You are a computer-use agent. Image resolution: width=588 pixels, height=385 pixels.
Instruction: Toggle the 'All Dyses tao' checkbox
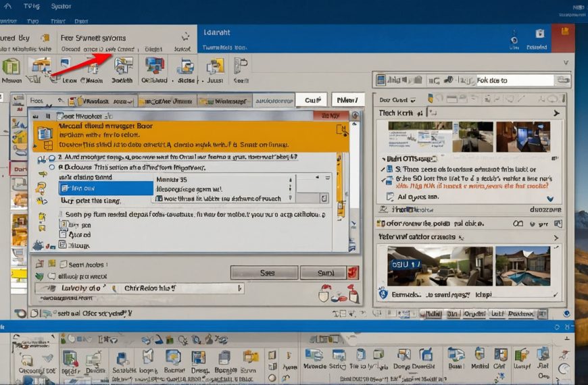click(390, 197)
